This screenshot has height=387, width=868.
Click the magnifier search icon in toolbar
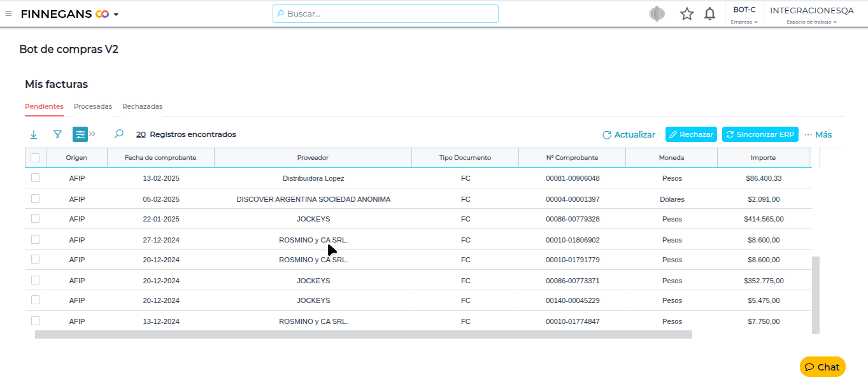click(118, 134)
